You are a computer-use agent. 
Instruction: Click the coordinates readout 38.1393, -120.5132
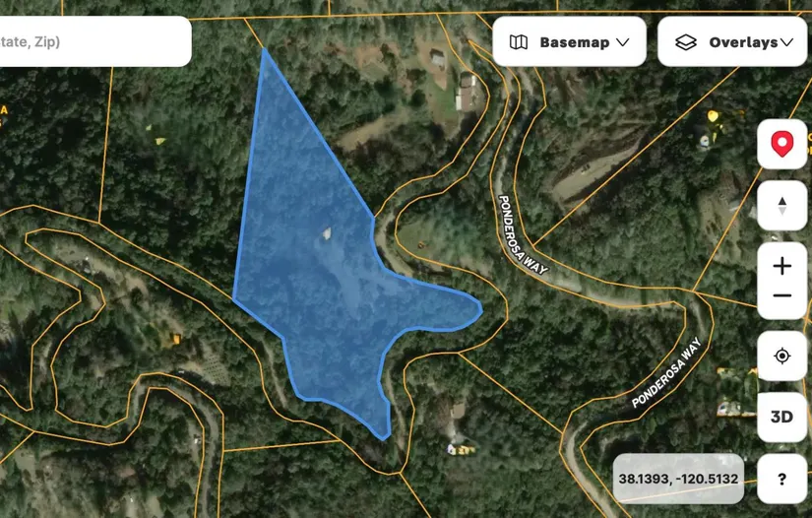point(678,479)
